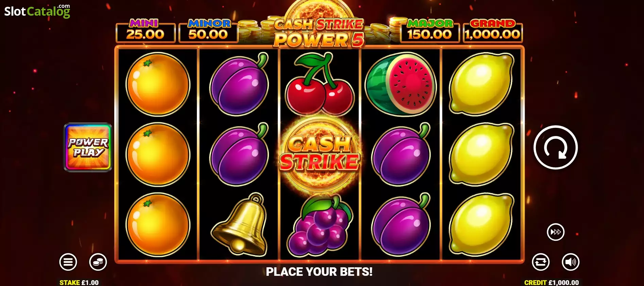Open stake settings with the coins icon
644x286 pixels.
[98, 262]
